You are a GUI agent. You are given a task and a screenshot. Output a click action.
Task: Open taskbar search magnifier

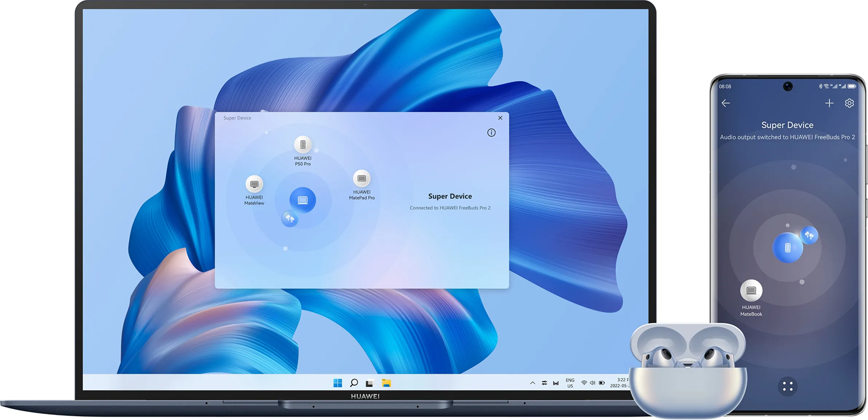pyautogui.click(x=354, y=383)
